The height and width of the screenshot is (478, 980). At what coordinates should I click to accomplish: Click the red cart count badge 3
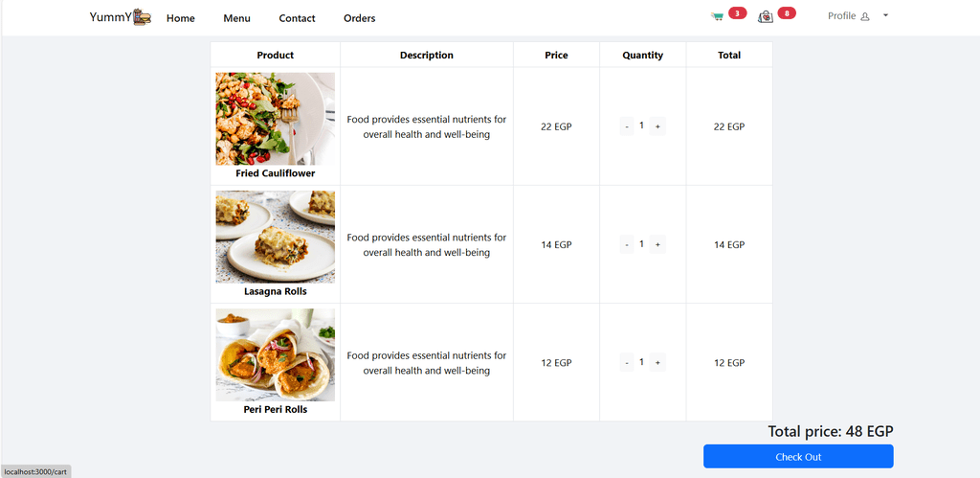(x=738, y=13)
